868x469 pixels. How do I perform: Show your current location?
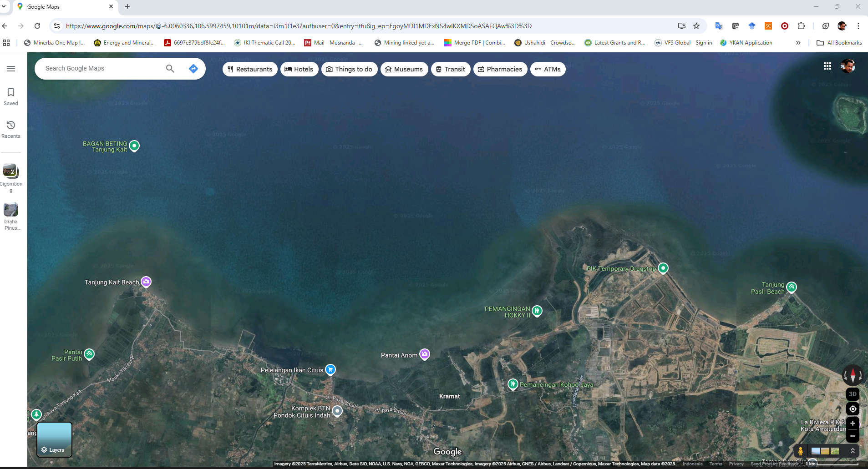(853, 409)
